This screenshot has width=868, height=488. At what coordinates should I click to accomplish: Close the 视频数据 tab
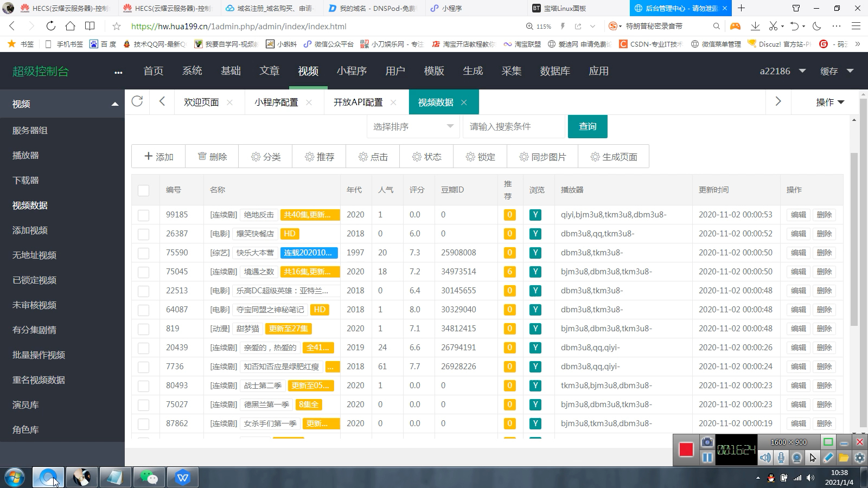tap(464, 102)
